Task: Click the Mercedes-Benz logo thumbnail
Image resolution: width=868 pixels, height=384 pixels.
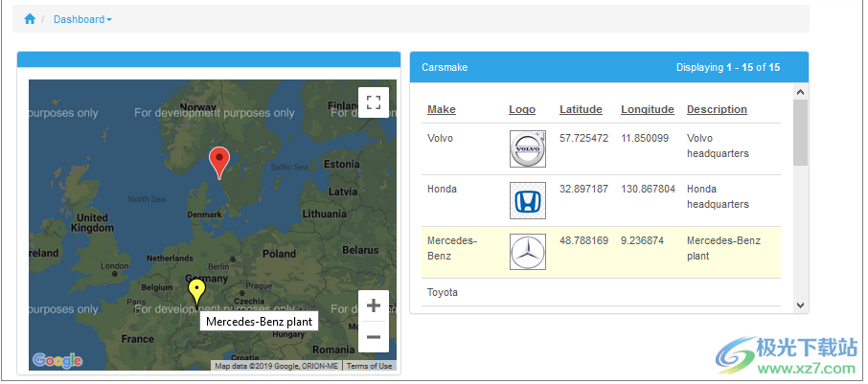Action: 527,252
